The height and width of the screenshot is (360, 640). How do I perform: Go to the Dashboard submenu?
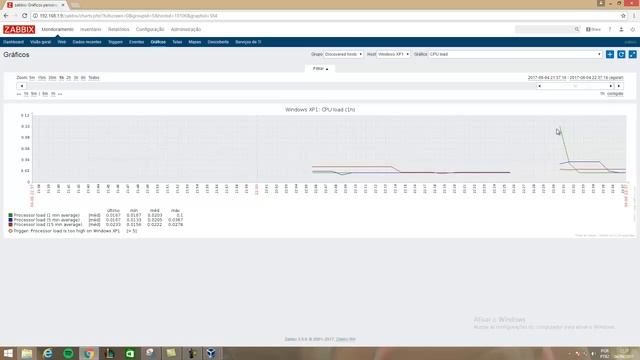click(x=13, y=42)
